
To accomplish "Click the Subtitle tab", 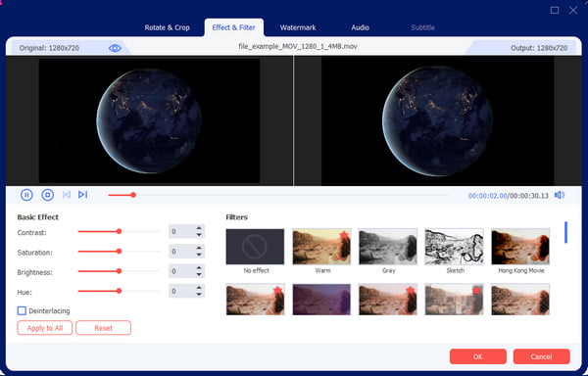I will point(422,27).
